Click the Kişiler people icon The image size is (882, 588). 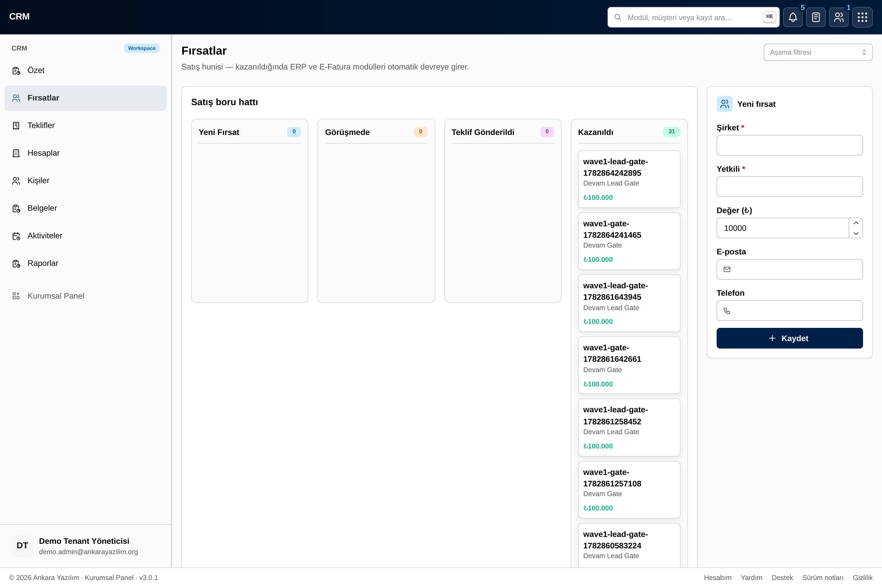point(16,181)
